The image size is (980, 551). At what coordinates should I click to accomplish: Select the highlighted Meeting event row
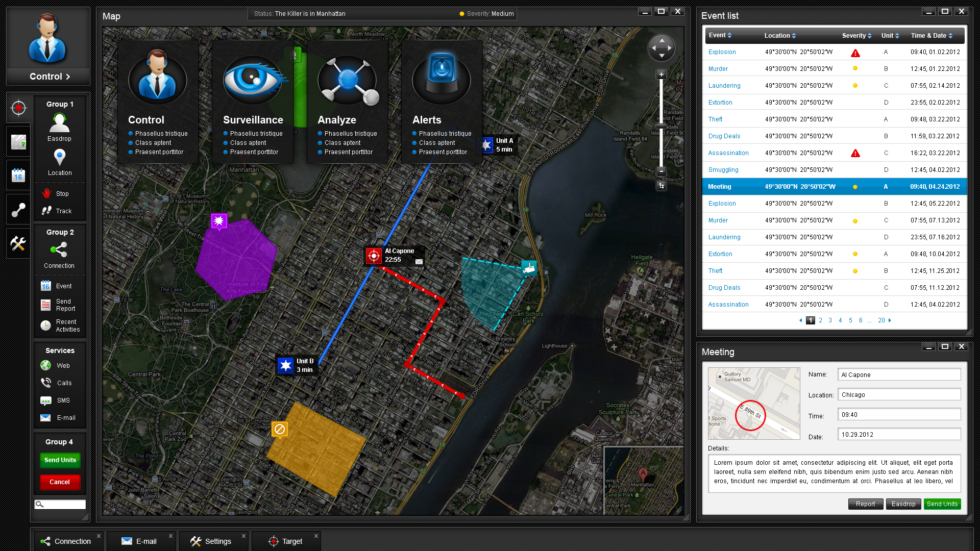[x=835, y=187]
